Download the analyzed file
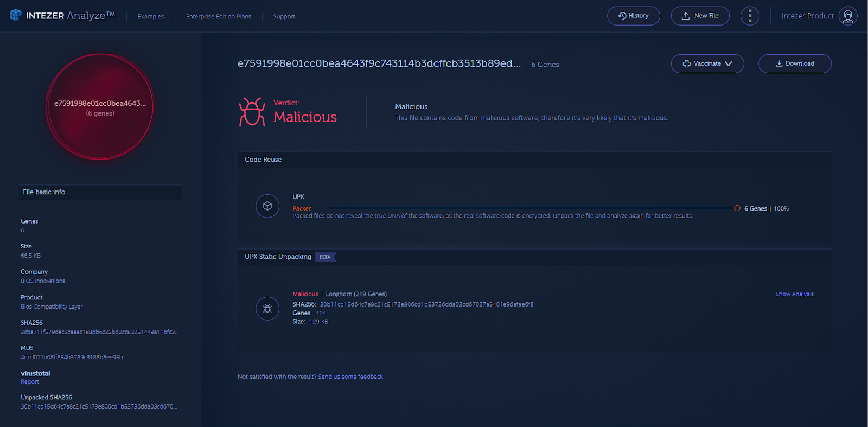 (x=795, y=63)
